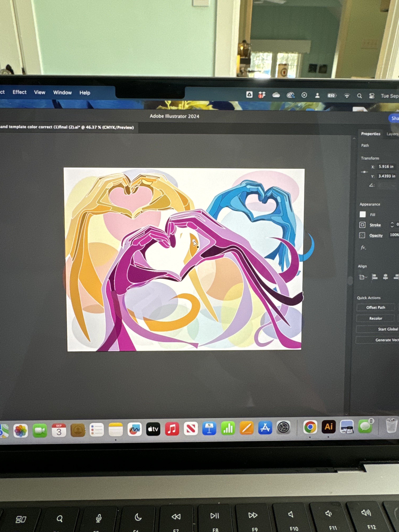This screenshot has height=532, width=399.
Task: Click the Dropbox menu bar icon
Action: point(262,95)
